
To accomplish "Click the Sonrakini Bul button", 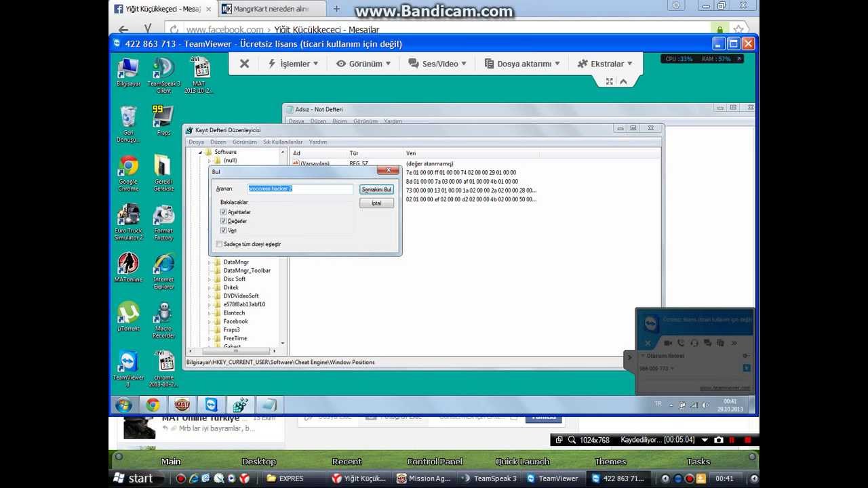I will click(377, 190).
